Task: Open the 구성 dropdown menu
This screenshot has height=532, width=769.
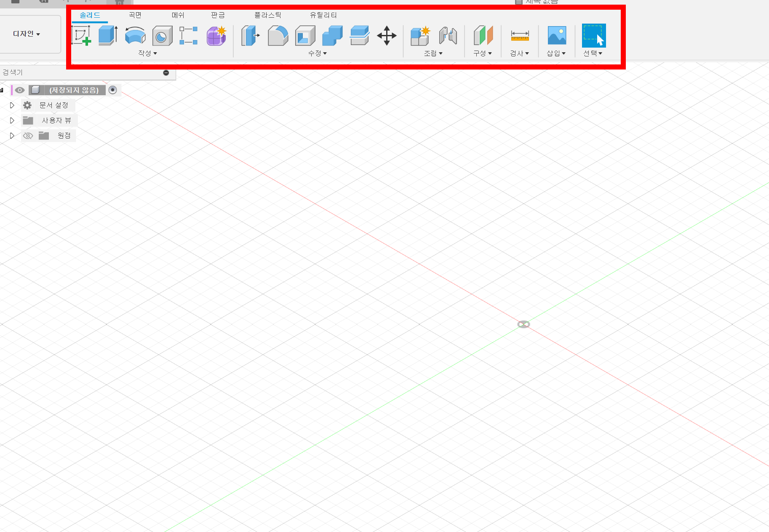Action: [x=483, y=53]
